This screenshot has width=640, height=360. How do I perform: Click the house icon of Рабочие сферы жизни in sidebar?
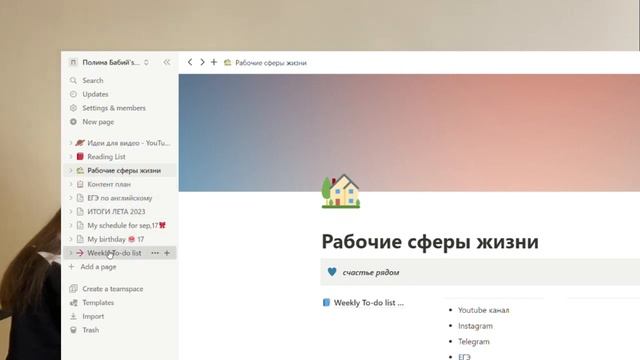coord(80,171)
